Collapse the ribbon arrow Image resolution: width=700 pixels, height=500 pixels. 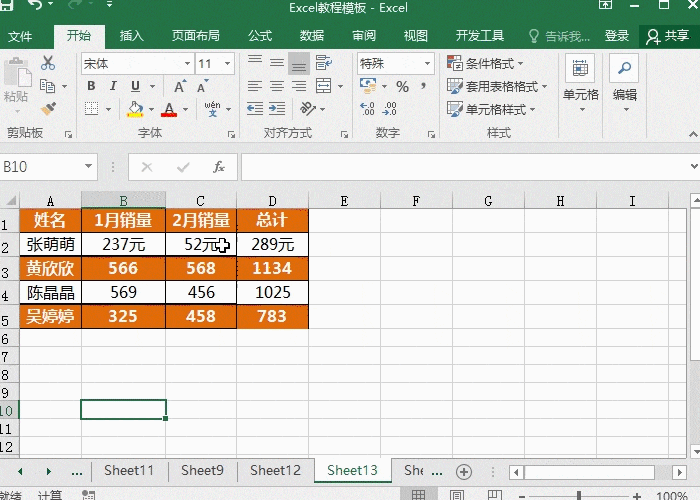(x=693, y=133)
